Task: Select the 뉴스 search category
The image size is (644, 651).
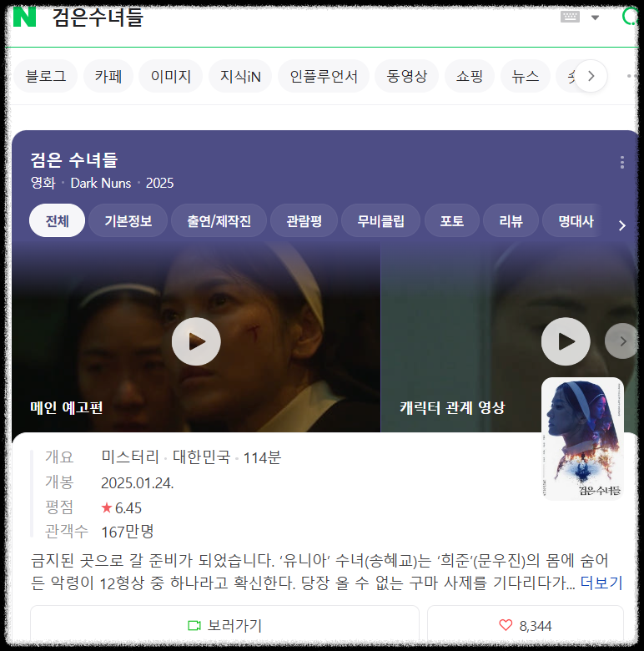Action: tap(526, 76)
